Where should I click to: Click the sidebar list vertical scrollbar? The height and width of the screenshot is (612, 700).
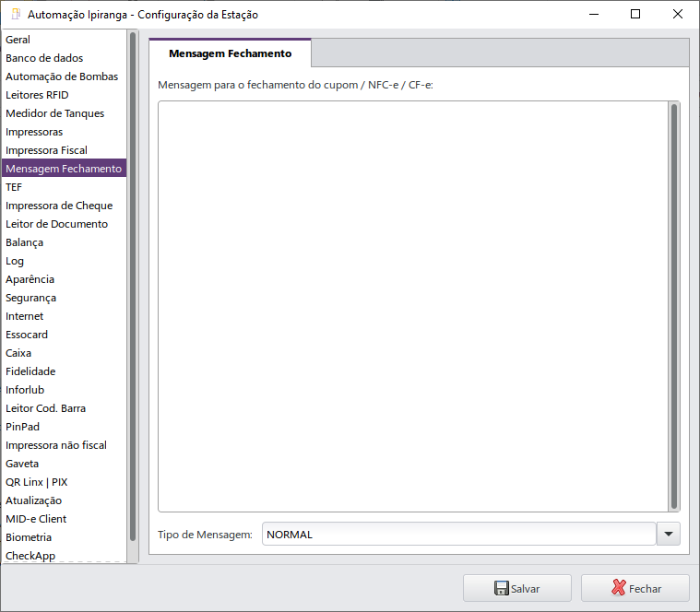point(133,287)
